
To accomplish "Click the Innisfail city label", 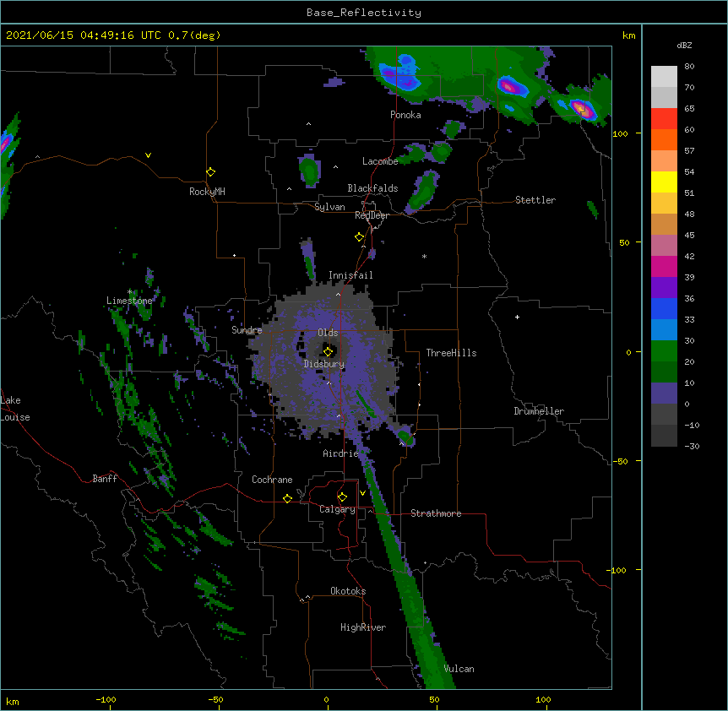I will click(350, 275).
